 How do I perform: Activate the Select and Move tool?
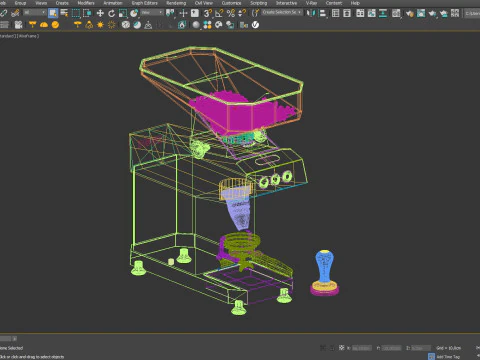click(x=100, y=13)
